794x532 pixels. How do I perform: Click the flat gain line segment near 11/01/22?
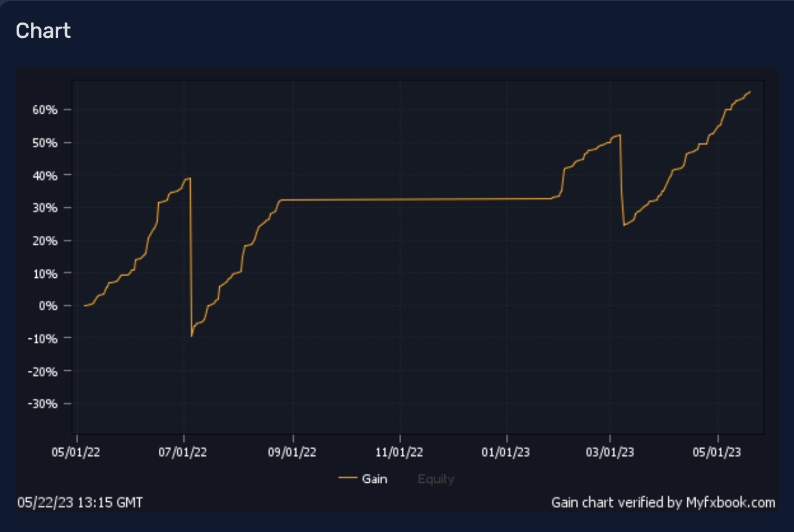(x=399, y=200)
